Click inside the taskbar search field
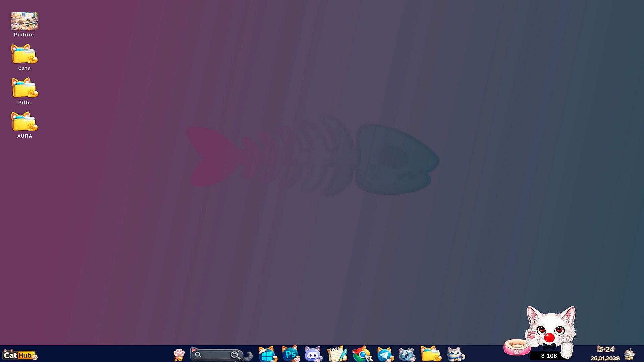This screenshot has height=362, width=644. coord(215,354)
